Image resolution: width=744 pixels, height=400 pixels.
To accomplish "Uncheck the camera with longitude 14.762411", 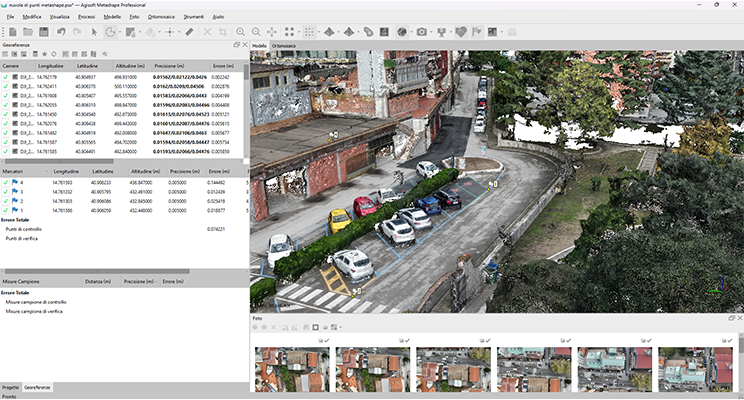I will pyautogui.click(x=5, y=86).
